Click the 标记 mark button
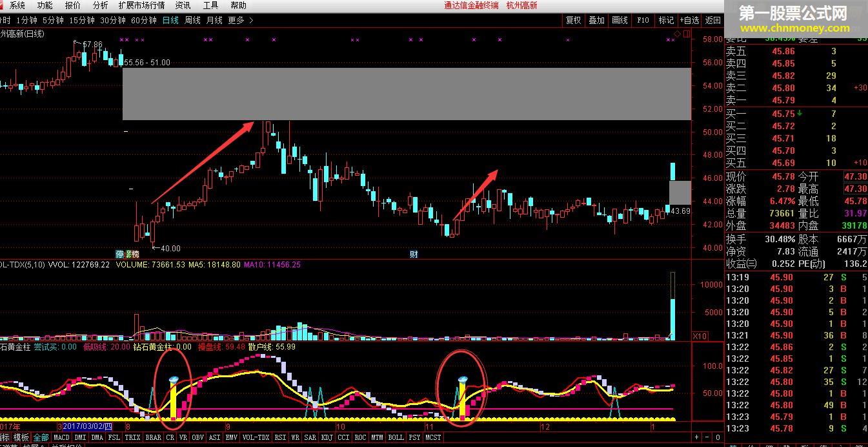868x447 pixels. coord(666,20)
